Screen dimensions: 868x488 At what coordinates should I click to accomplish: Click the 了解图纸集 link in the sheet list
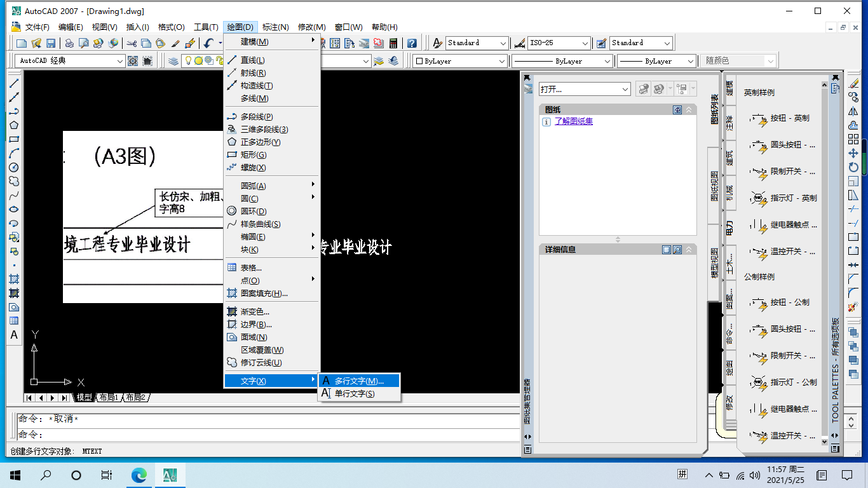tap(574, 121)
